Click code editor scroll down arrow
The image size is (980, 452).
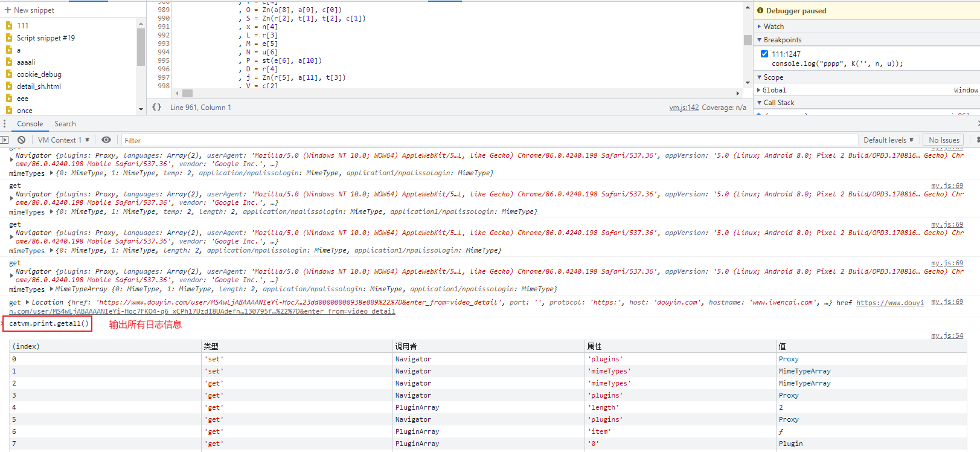(748, 83)
